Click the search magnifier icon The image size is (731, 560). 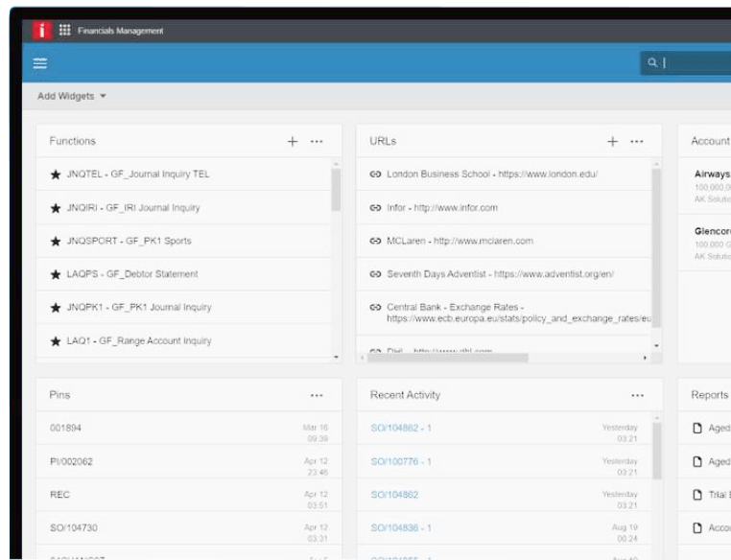(652, 62)
